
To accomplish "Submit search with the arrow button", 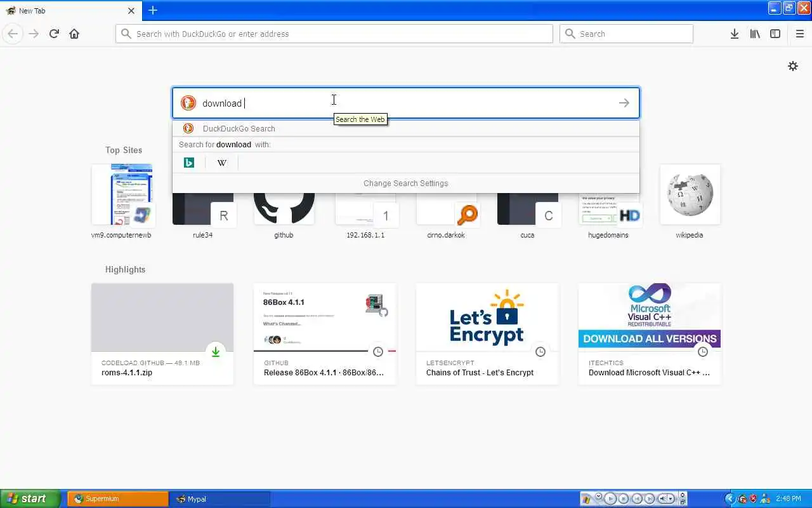I will tap(624, 103).
